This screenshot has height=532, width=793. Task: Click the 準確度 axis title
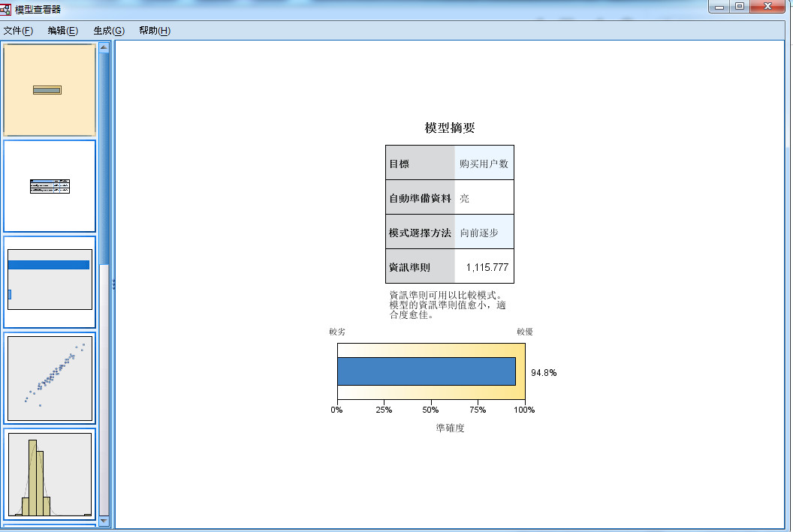pos(450,428)
